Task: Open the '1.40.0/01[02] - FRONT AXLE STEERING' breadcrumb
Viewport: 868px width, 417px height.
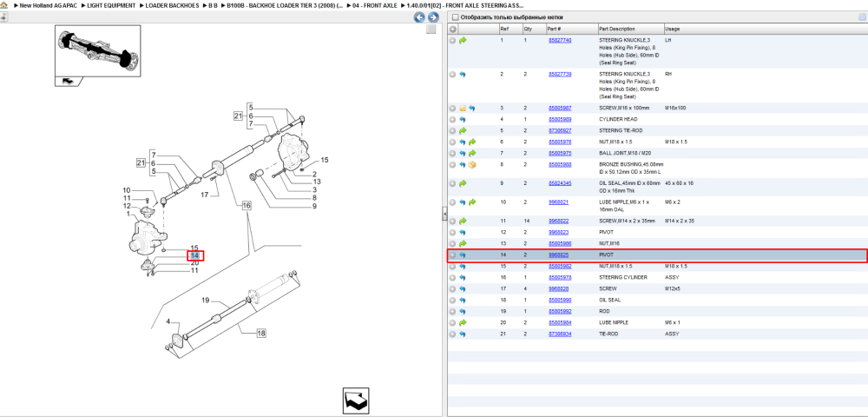Action: point(465,5)
